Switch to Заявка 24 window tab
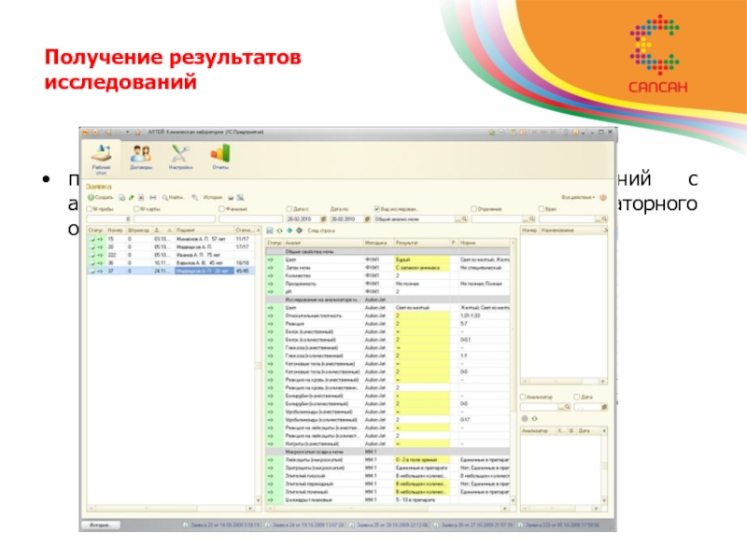Image resolution: width=747 pixels, height=560 pixels. pos(305,526)
